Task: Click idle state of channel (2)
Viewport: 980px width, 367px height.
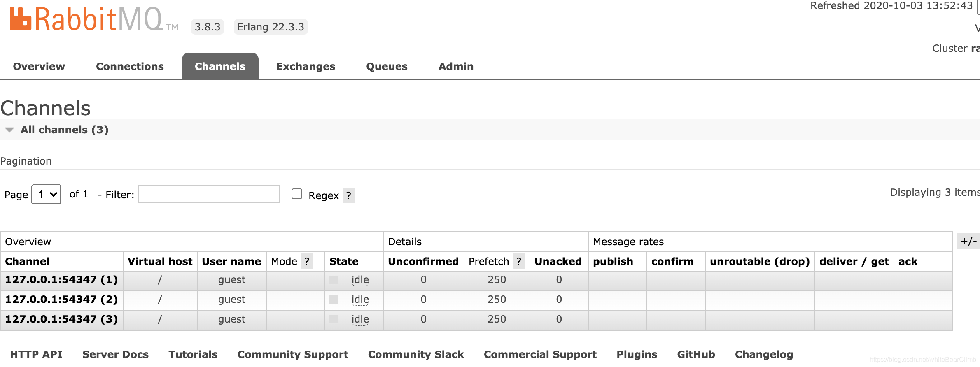Action: pyautogui.click(x=360, y=300)
